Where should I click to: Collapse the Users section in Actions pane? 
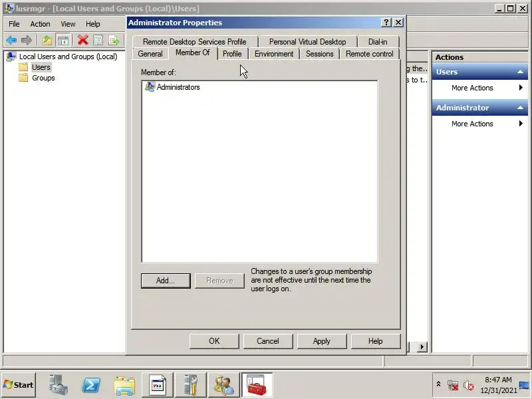tap(520, 72)
